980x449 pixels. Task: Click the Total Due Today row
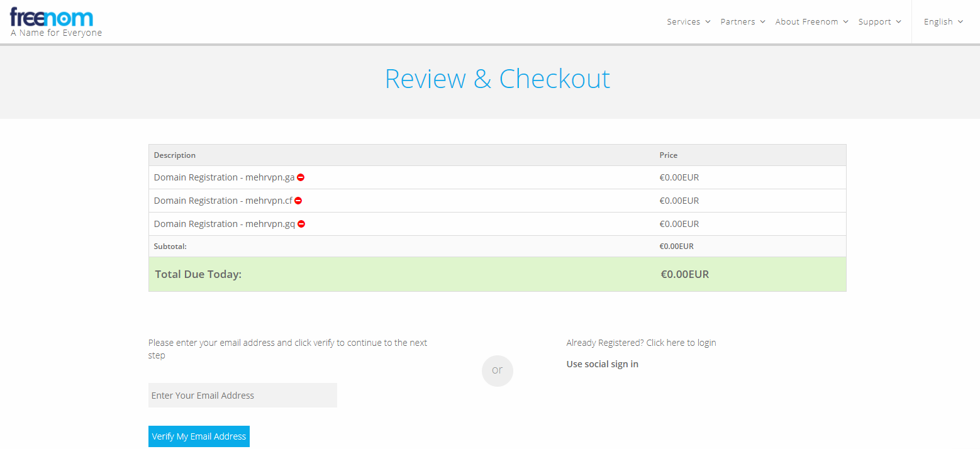tap(497, 274)
